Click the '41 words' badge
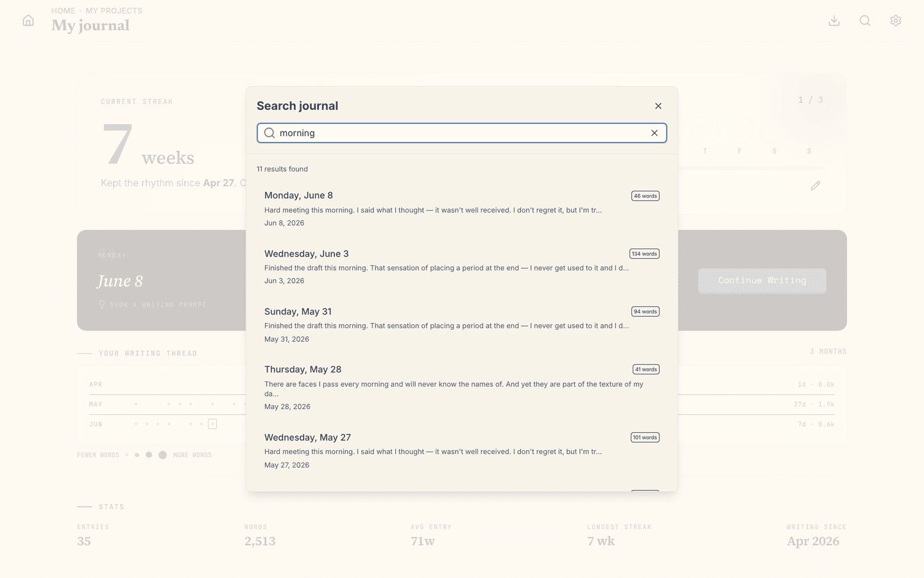Viewport: 924px width, 578px height. (646, 369)
